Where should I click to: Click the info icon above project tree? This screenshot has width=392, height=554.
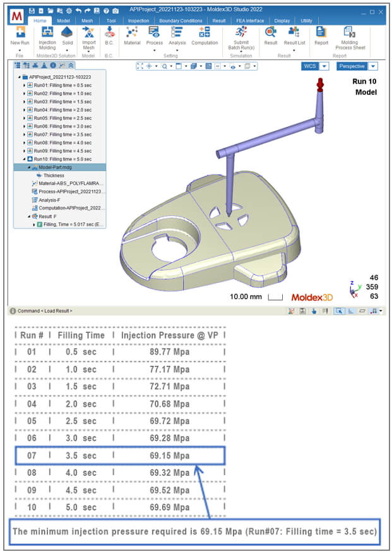pos(53,65)
